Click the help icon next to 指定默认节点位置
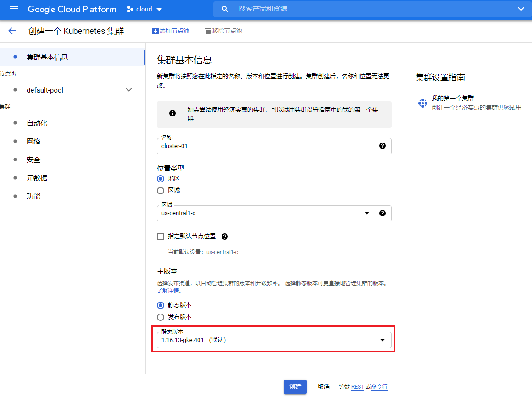 (225, 237)
